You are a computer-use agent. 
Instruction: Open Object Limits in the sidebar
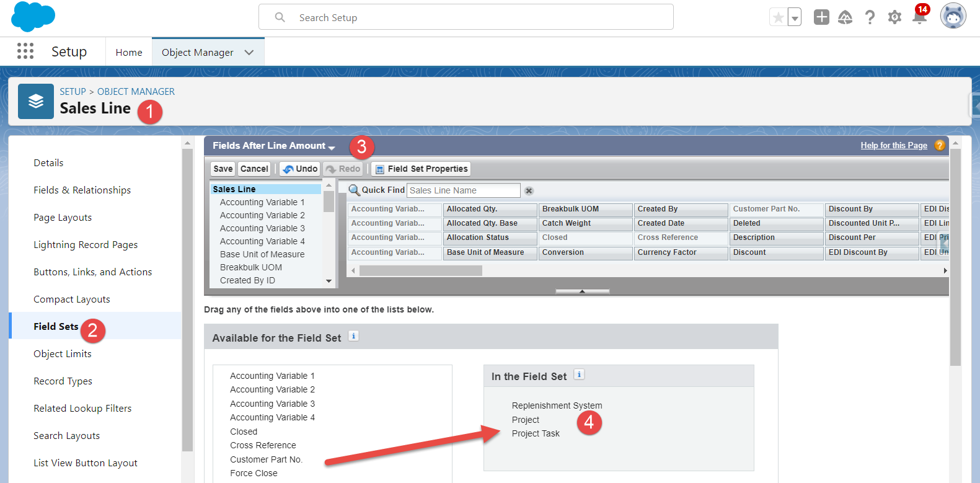(x=63, y=354)
